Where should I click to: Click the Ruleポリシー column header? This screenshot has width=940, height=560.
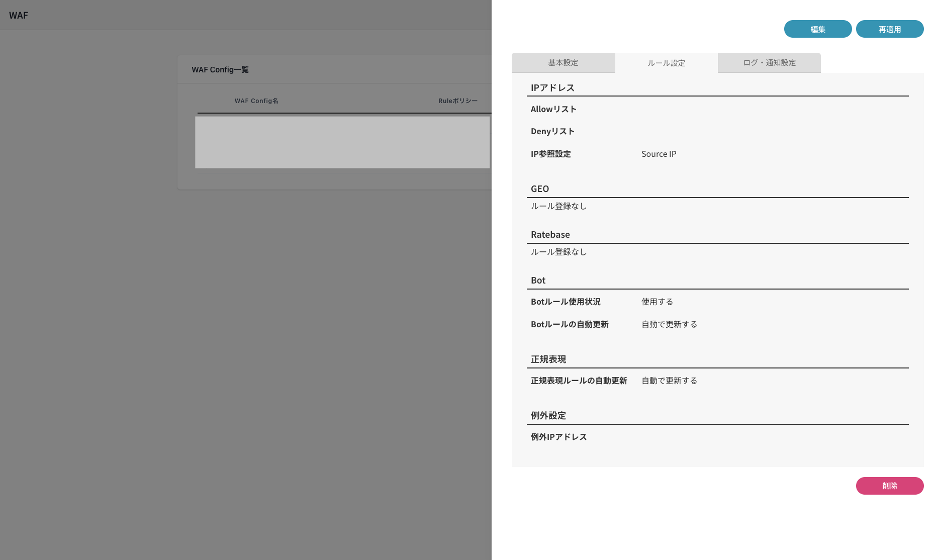coord(458,101)
